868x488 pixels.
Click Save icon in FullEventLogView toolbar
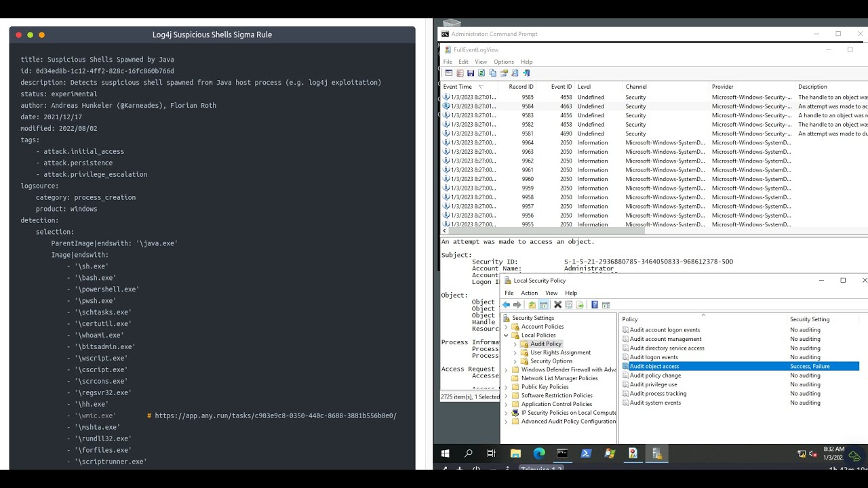point(471,73)
